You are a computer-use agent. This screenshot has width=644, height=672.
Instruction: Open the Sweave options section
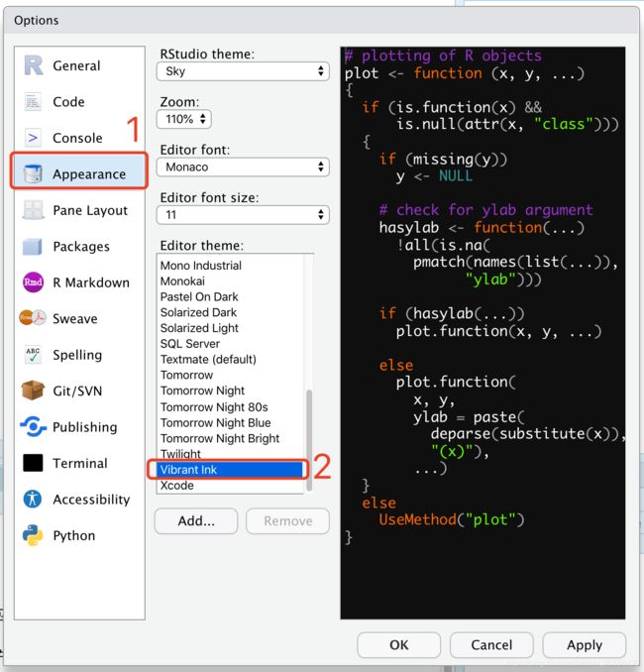point(79,318)
